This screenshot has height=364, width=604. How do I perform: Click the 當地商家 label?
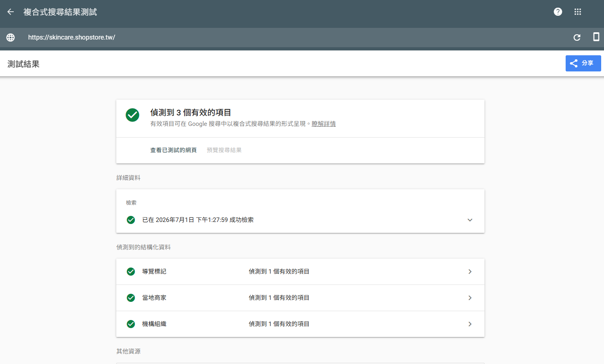[154, 298]
